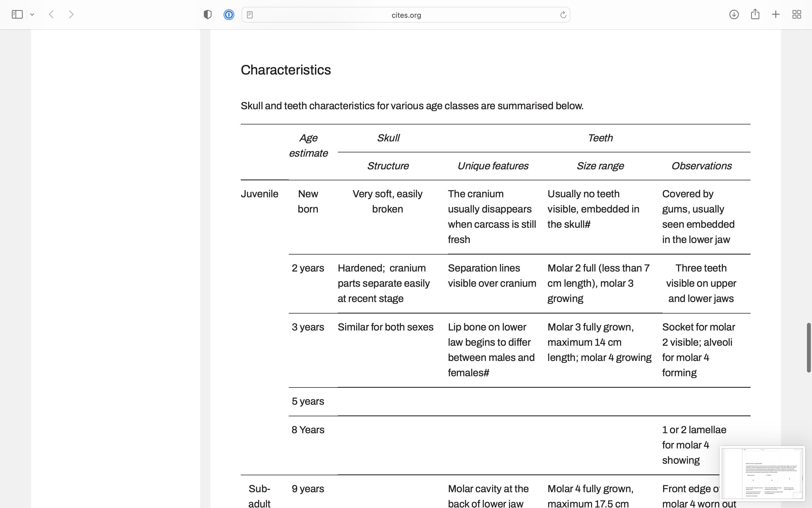Click 'Covered by gums' observations cell
The width and height of the screenshot is (812, 508).
[x=698, y=217]
